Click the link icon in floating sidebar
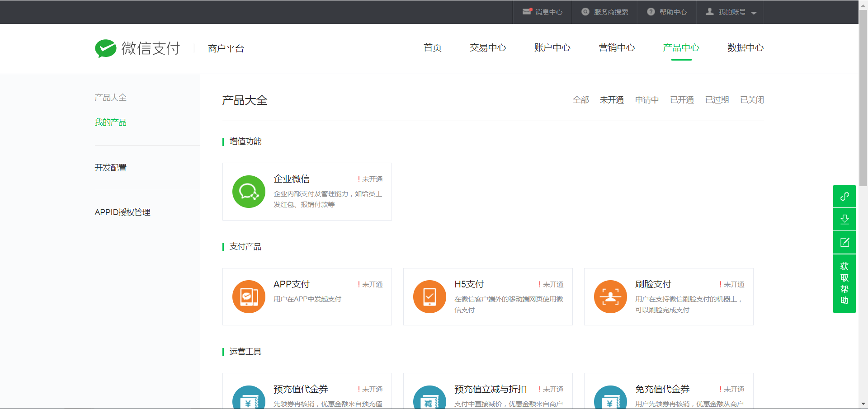This screenshot has width=868, height=409. coord(844,196)
